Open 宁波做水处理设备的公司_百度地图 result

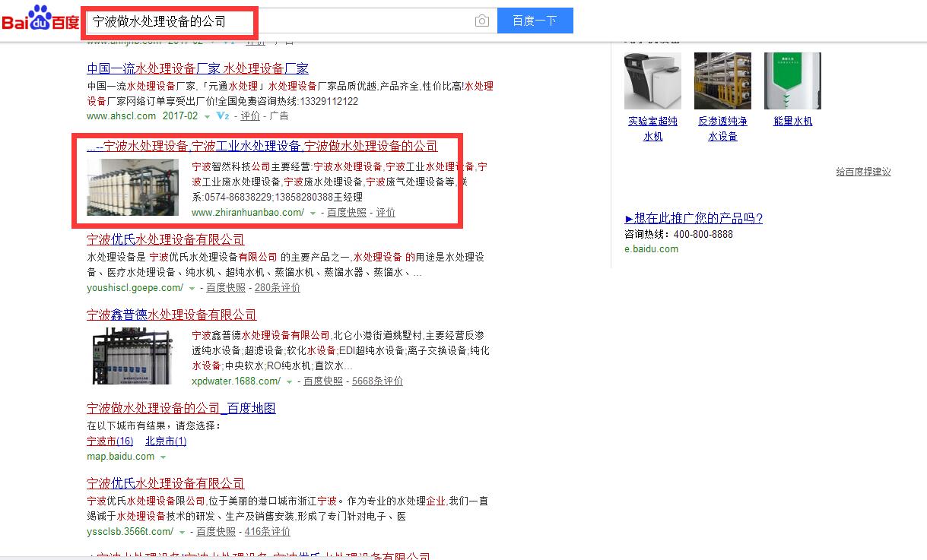pos(181,409)
